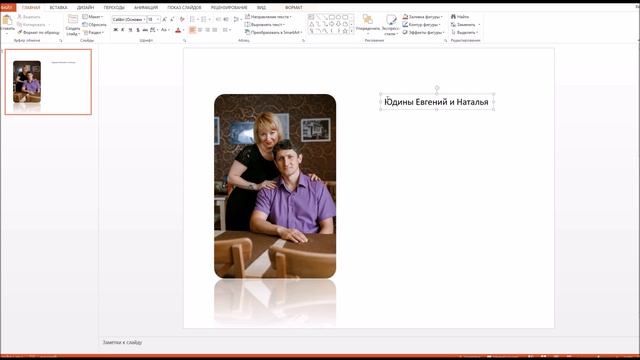Click the Numbering list icon

point(203,19)
